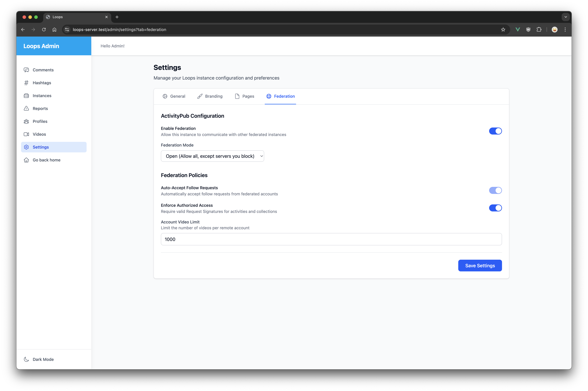Switch to the Branding tab
The image size is (588, 391).
(x=210, y=96)
